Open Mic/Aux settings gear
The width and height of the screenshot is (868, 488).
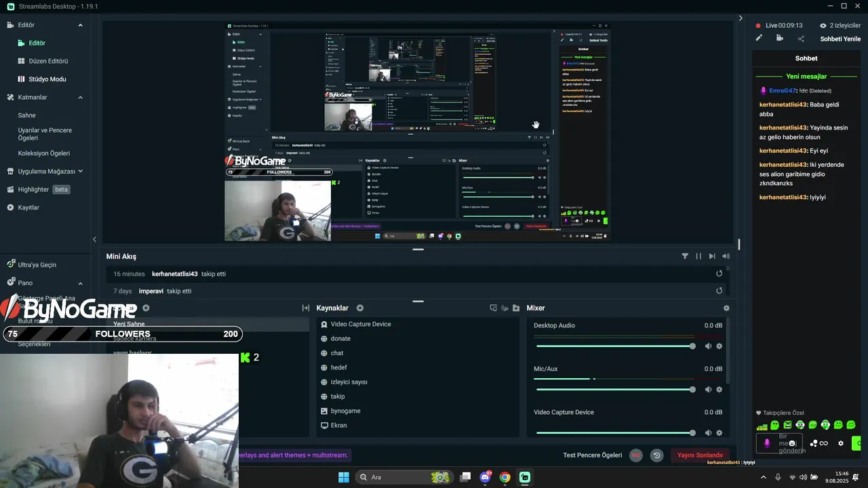click(719, 390)
